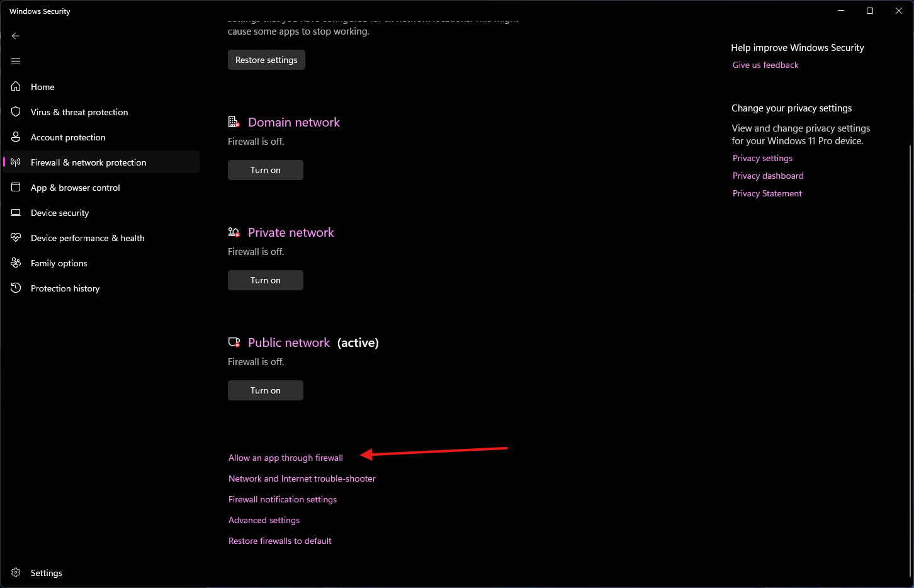Open Firewall notification settings link

click(x=283, y=499)
